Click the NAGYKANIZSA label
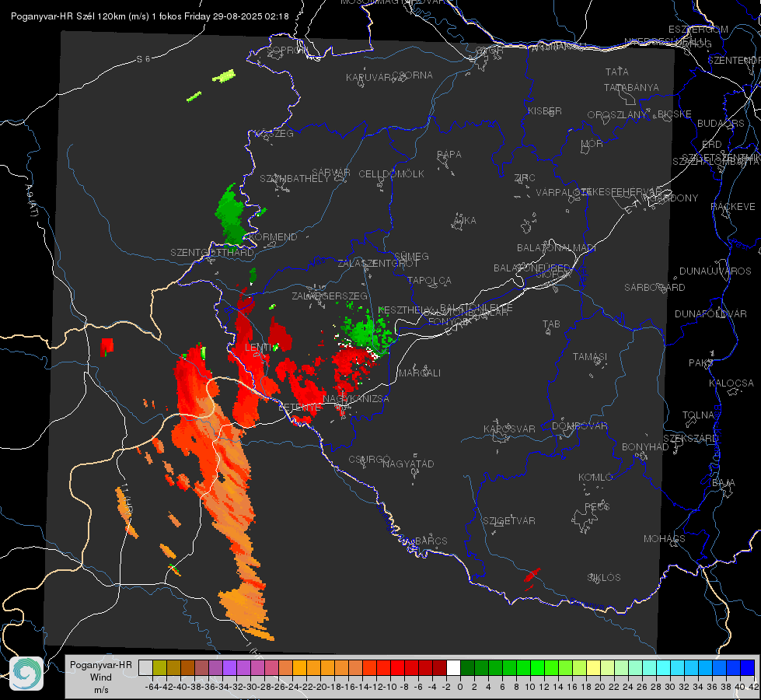Screen dimensions: 761x700 coord(356,399)
